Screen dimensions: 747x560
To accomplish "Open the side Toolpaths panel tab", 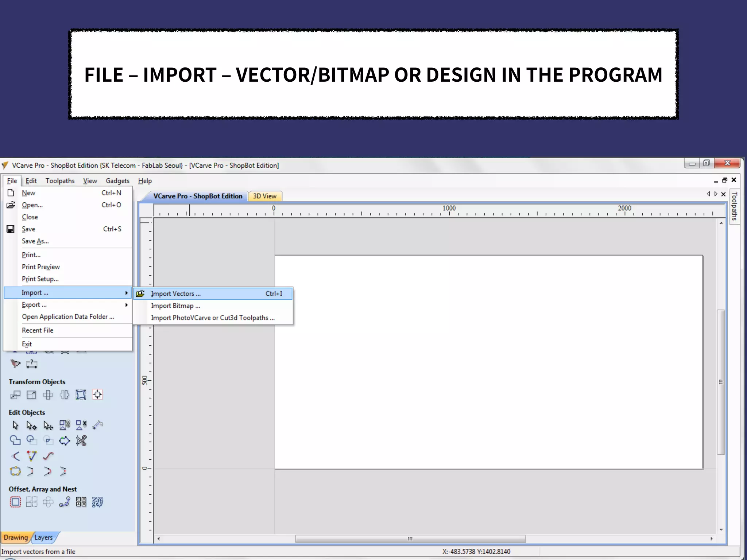I will (734, 206).
